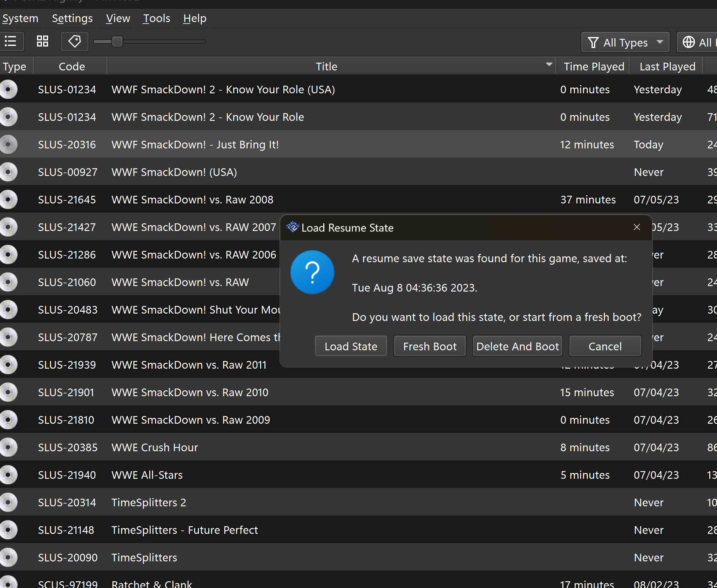Screen dimensions: 717x588
Task: Click disc icon for SLUS-20090 TimeSplitters
Action: tap(8, 557)
